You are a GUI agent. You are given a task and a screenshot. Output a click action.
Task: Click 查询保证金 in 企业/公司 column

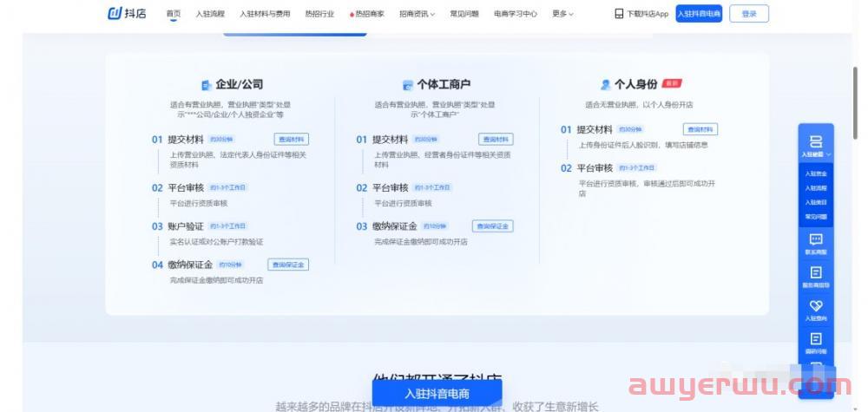coord(288,265)
